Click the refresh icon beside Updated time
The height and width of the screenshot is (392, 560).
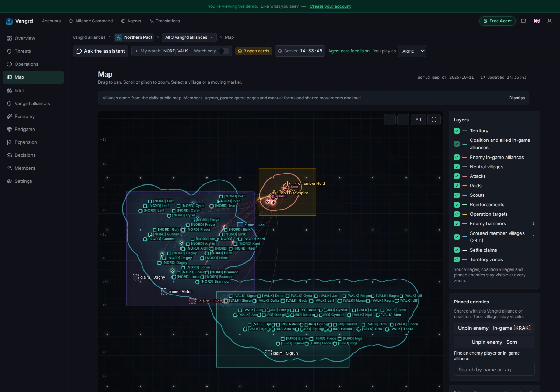coord(483,77)
